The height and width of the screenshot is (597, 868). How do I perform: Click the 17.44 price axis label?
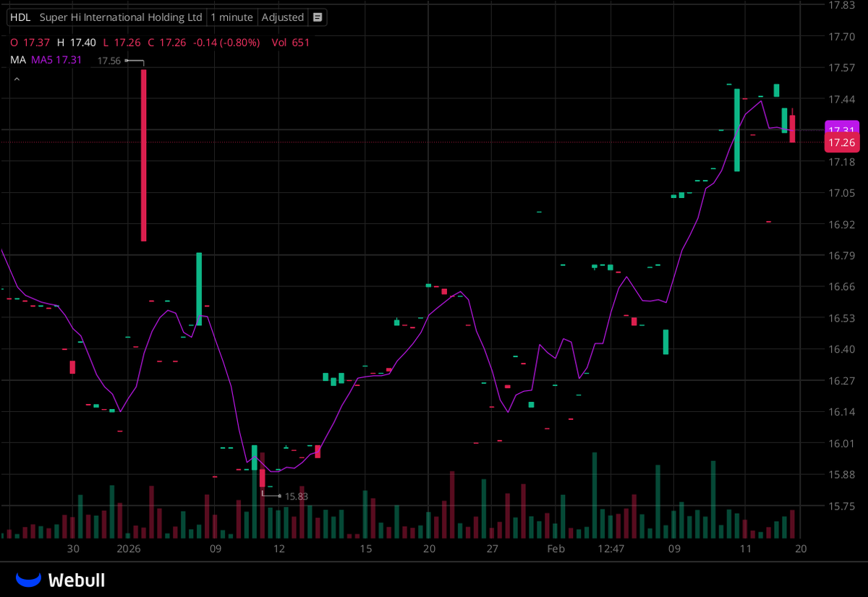click(842, 99)
